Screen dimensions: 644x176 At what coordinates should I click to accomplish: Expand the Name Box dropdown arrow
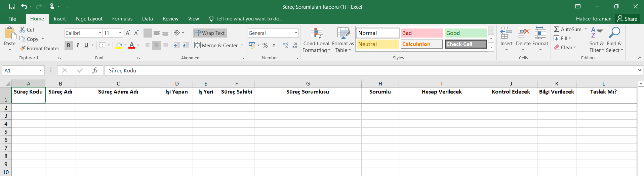tap(40, 70)
